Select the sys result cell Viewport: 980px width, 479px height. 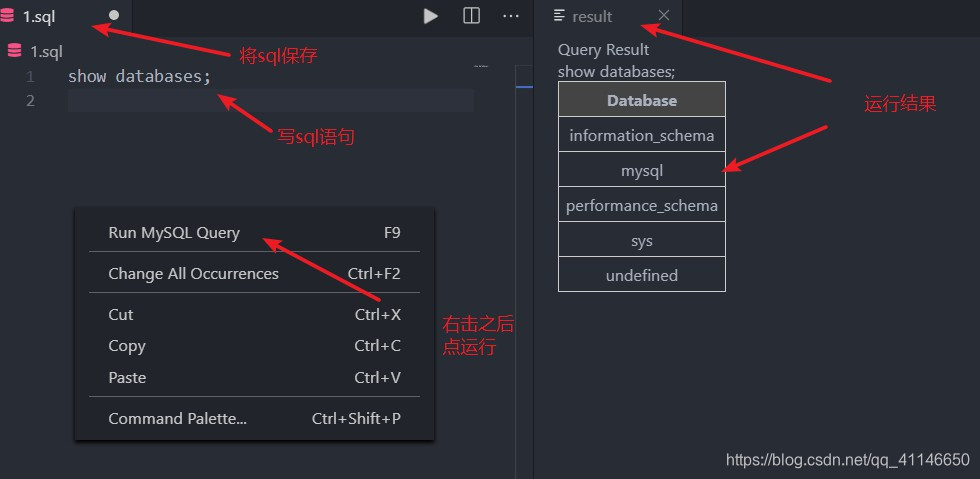642,240
